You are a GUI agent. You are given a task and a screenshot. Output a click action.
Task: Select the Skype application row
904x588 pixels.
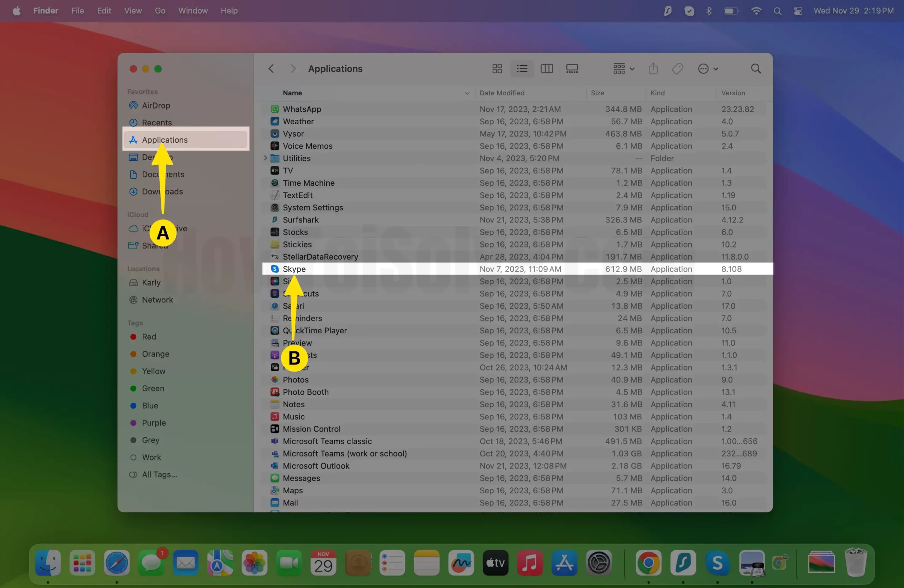tap(295, 269)
